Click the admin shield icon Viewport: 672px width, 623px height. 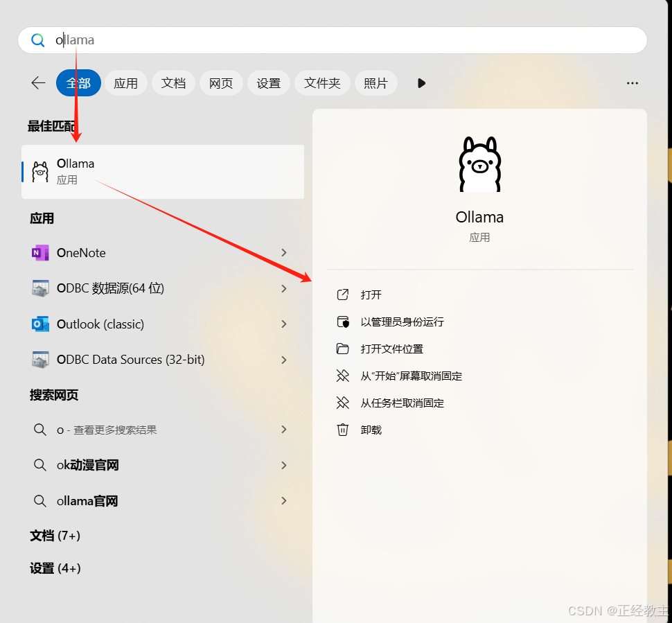343,322
